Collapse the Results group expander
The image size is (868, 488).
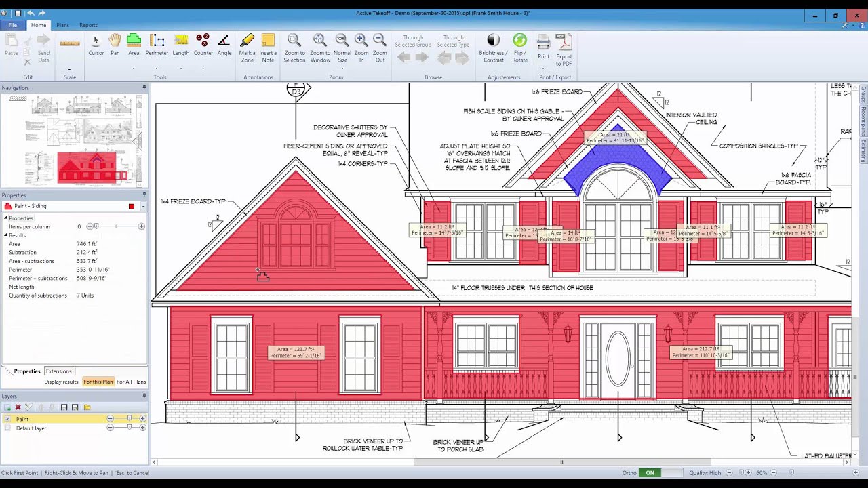pyautogui.click(x=6, y=235)
